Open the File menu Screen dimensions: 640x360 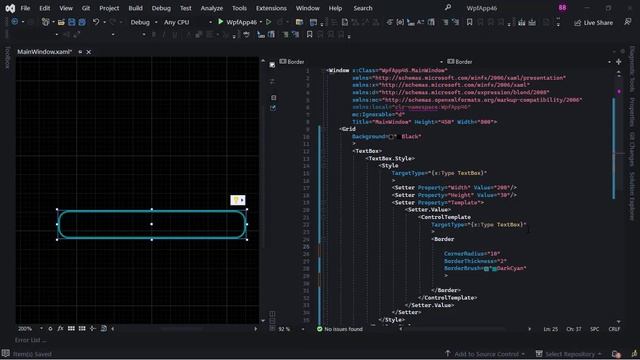coord(25,8)
